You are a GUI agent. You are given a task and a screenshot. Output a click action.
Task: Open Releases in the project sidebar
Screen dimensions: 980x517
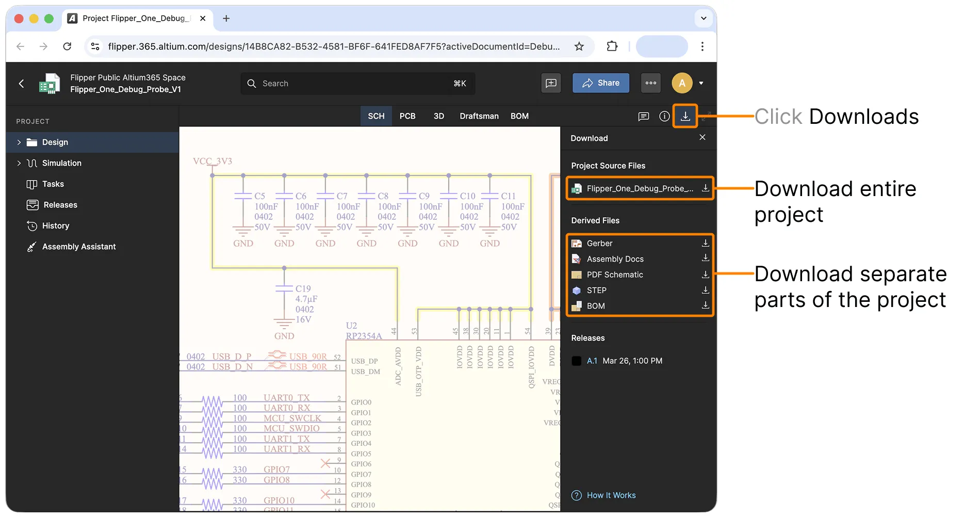60,205
